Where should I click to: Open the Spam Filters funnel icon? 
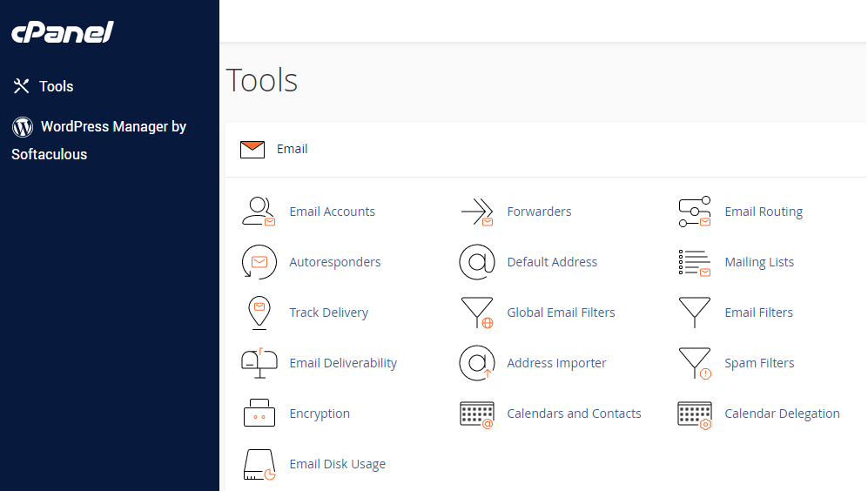click(x=694, y=363)
